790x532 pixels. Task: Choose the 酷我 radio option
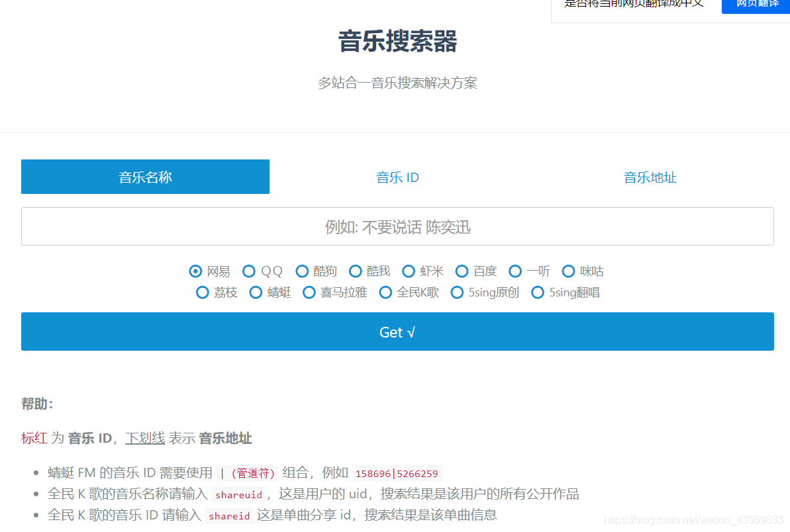355,271
